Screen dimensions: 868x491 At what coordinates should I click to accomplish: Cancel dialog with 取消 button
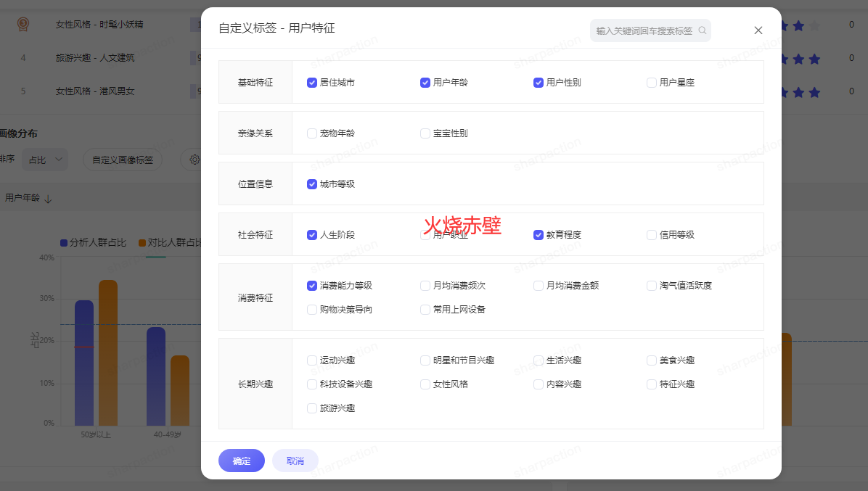coord(295,461)
